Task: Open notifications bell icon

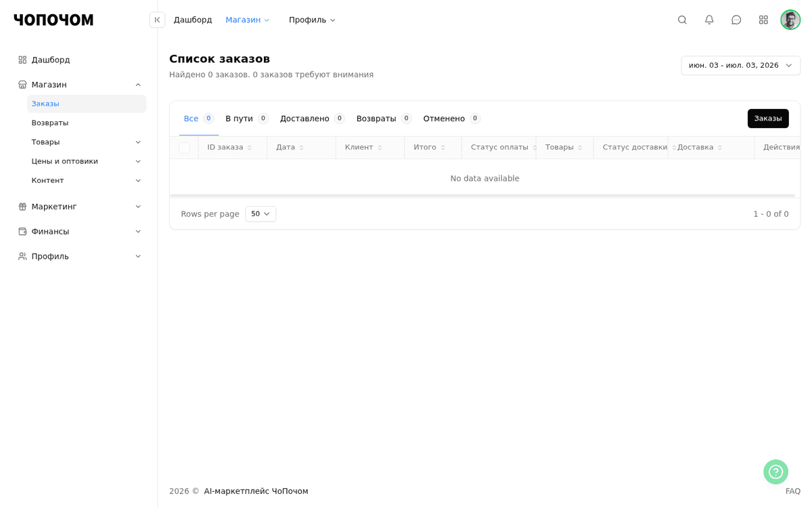Action: [x=709, y=20]
